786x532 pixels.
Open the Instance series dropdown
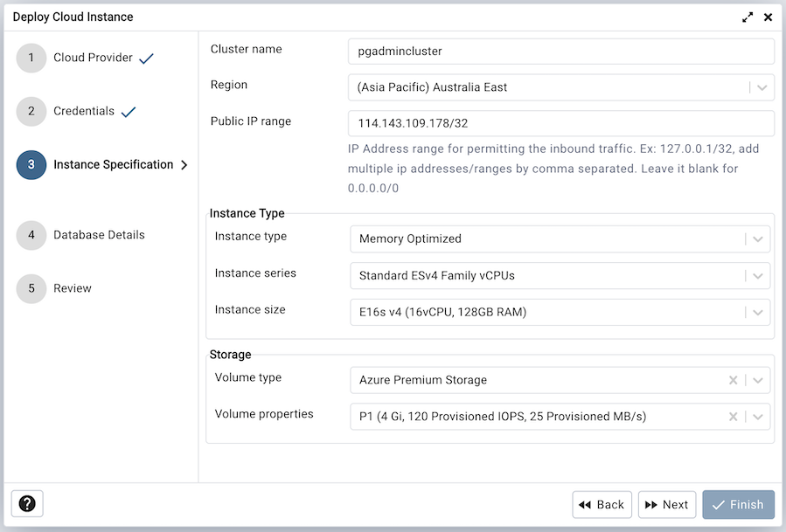[758, 275]
